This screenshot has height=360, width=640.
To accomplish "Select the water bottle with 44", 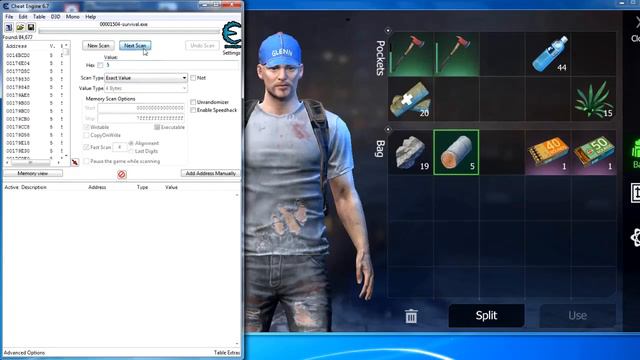I will coord(548,54).
